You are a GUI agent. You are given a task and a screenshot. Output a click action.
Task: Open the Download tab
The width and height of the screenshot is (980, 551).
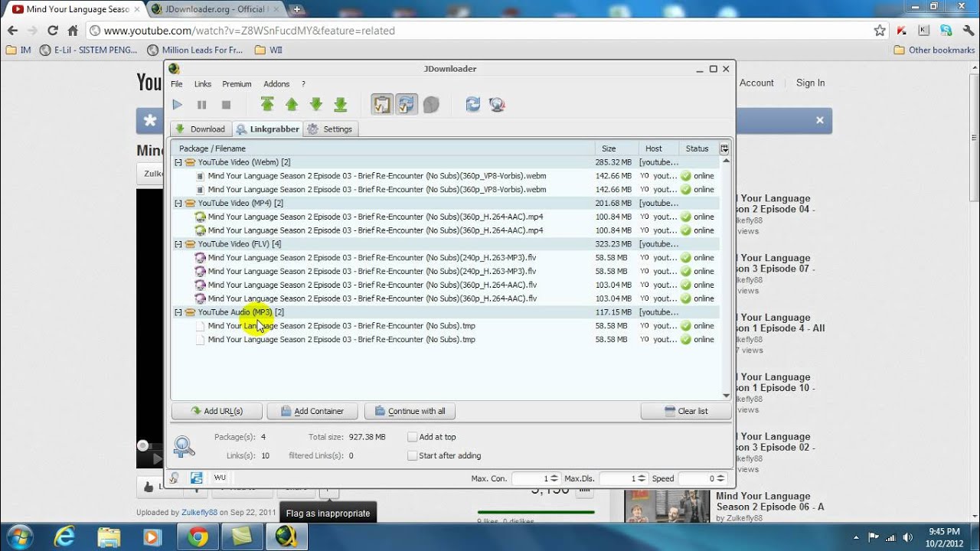click(x=200, y=129)
